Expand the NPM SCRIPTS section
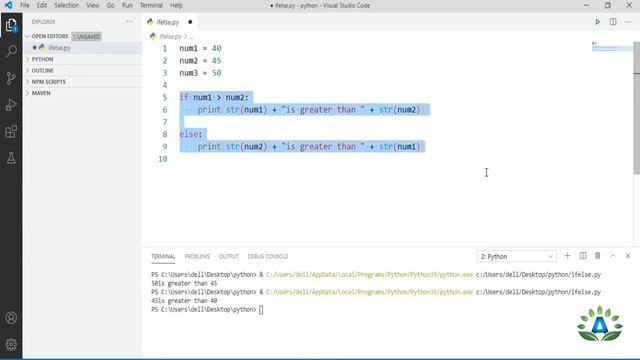 (49, 82)
